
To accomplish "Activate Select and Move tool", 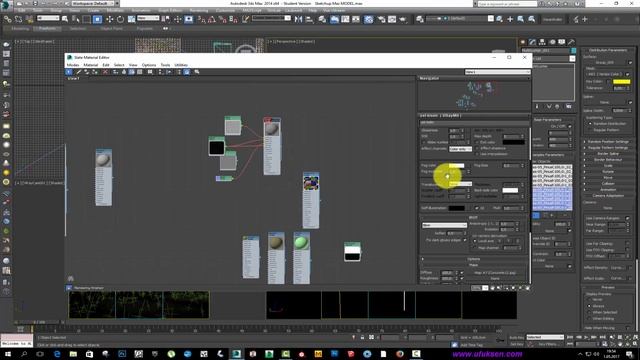I will tap(109, 19).
